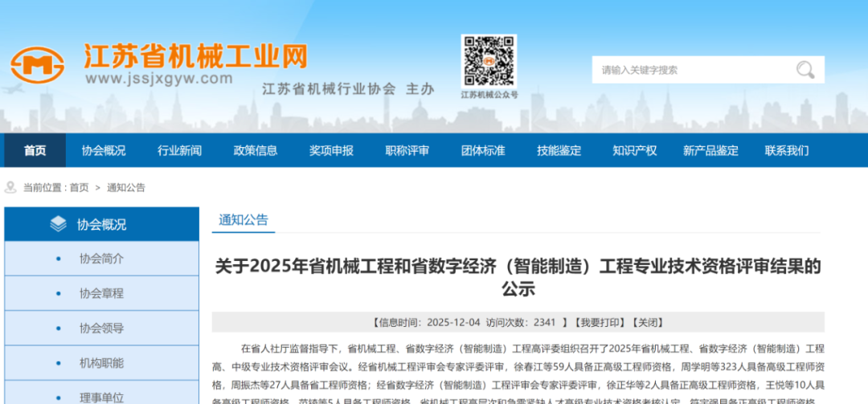Viewport: 868px width, 404px height.
Task: Open the 新产品鉴定 menu item
Action: [x=710, y=150]
